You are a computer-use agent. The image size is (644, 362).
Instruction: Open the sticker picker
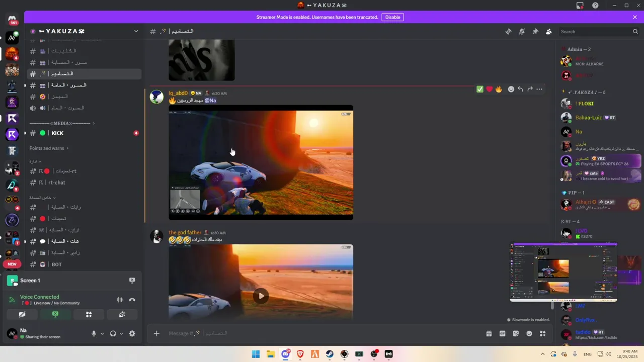coord(516,333)
